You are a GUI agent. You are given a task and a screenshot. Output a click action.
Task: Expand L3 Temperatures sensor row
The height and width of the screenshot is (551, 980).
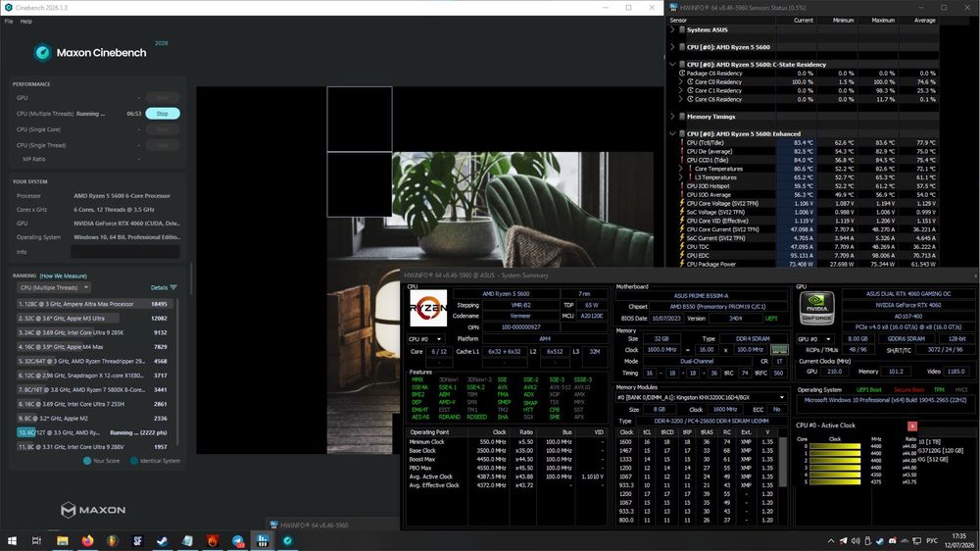[681, 177]
